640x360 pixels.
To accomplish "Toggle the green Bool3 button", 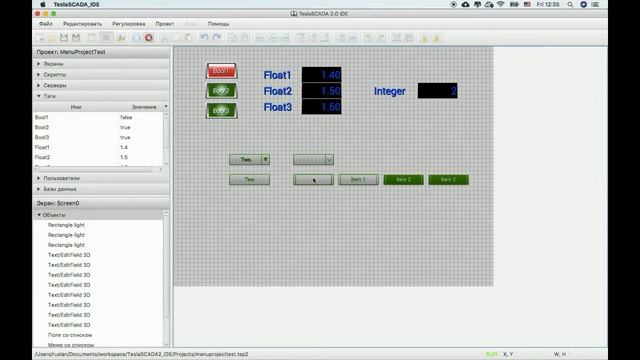I will tap(221, 111).
